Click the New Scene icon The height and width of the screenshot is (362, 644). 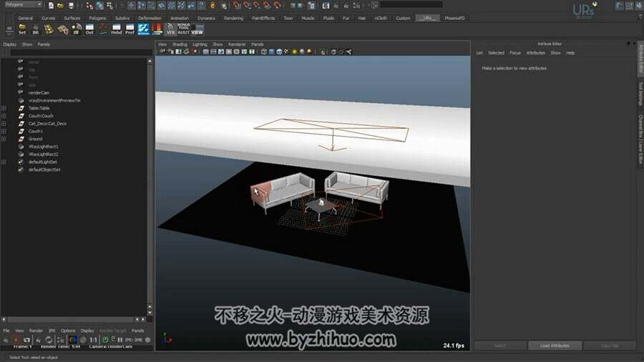(x=51, y=5)
